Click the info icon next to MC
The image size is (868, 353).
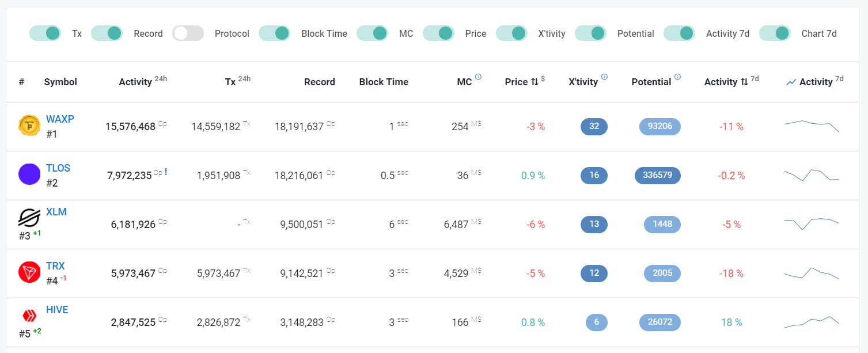[x=478, y=77]
